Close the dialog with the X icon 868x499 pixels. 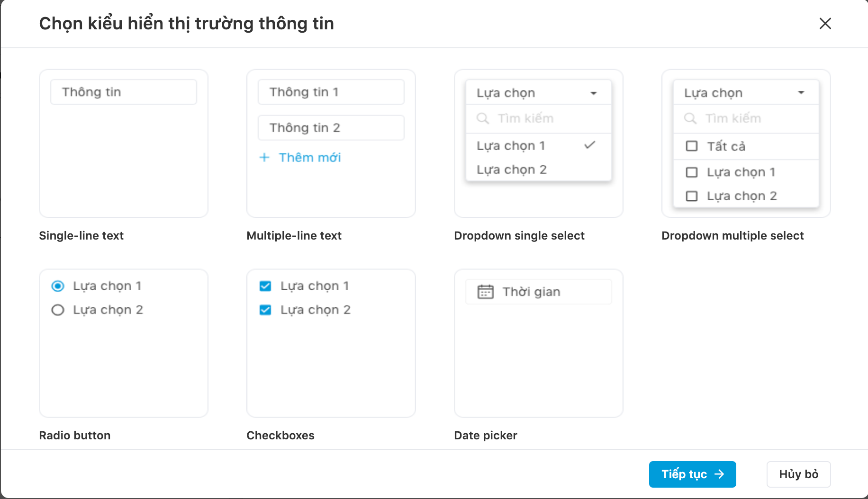(x=825, y=23)
